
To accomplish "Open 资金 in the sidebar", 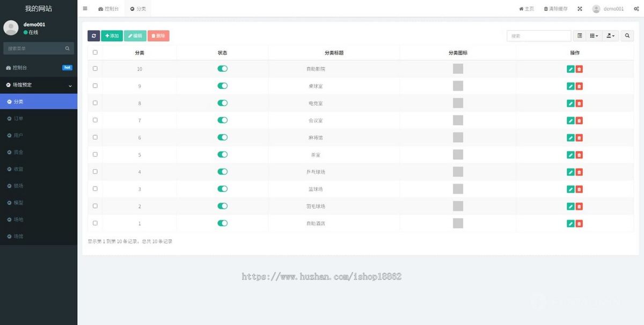I will (39, 152).
